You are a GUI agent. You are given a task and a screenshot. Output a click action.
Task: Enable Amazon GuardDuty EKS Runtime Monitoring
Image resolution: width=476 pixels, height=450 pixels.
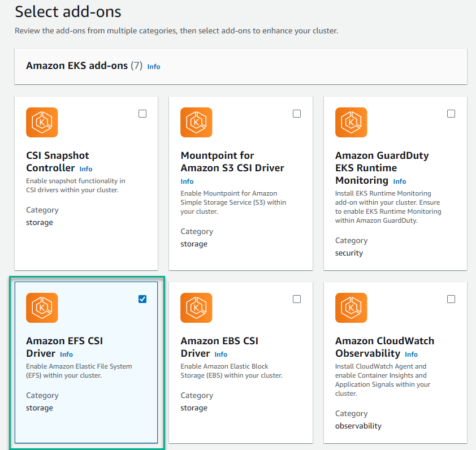pos(451,114)
